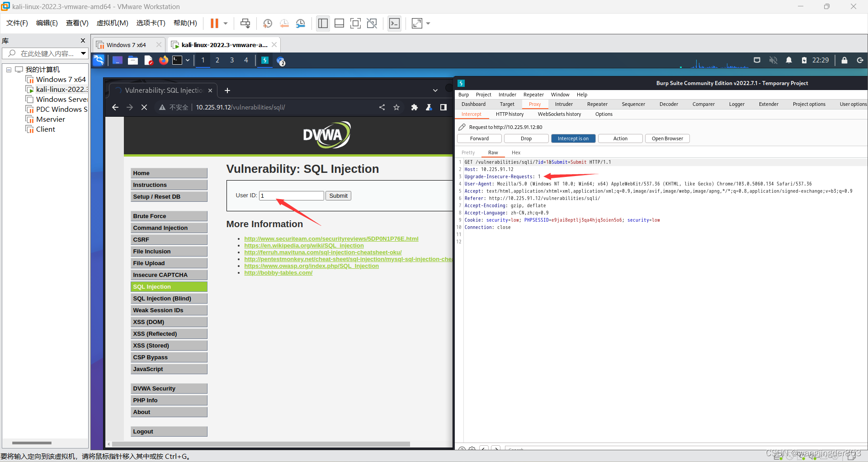Stop page loading X icon in browser
868x462 pixels.
coord(144,107)
